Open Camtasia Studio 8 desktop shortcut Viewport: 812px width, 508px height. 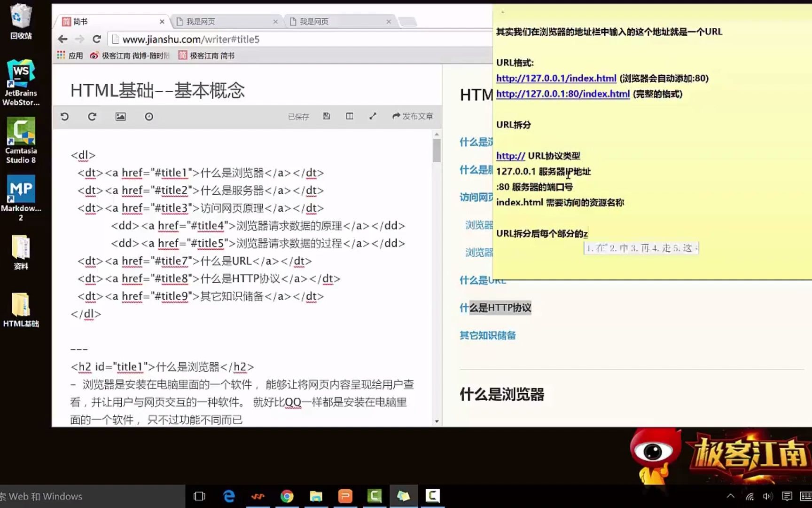(21, 141)
